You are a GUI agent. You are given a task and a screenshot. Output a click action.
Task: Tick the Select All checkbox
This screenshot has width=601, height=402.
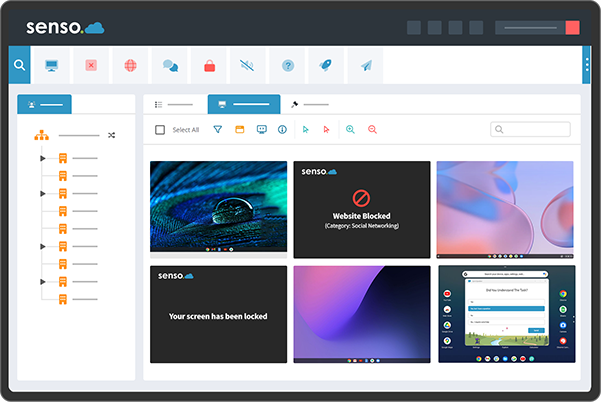(160, 130)
